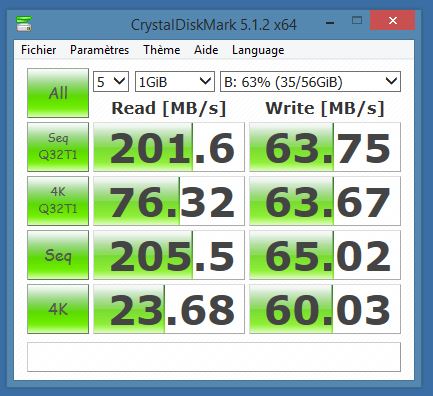The height and width of the screenshot is (396, 433).
Task: Close the CrystalDiskMark window
Action: pyautogui.click(x=393, y=21)
